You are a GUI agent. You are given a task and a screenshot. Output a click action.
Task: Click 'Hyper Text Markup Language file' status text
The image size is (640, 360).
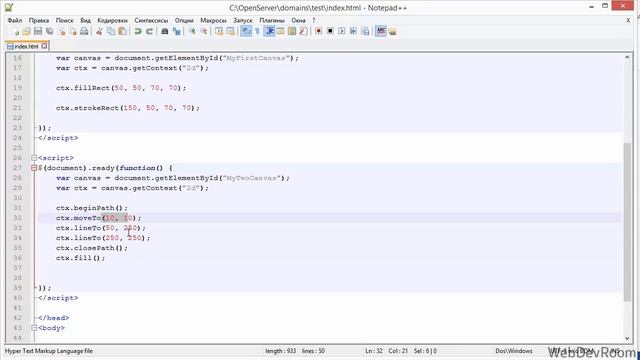(x=49, y=351)
